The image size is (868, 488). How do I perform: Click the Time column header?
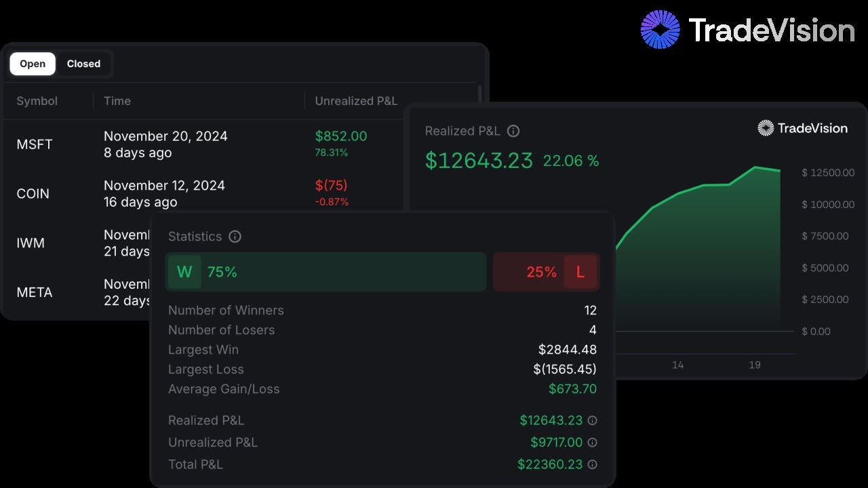tap(117, 101)
